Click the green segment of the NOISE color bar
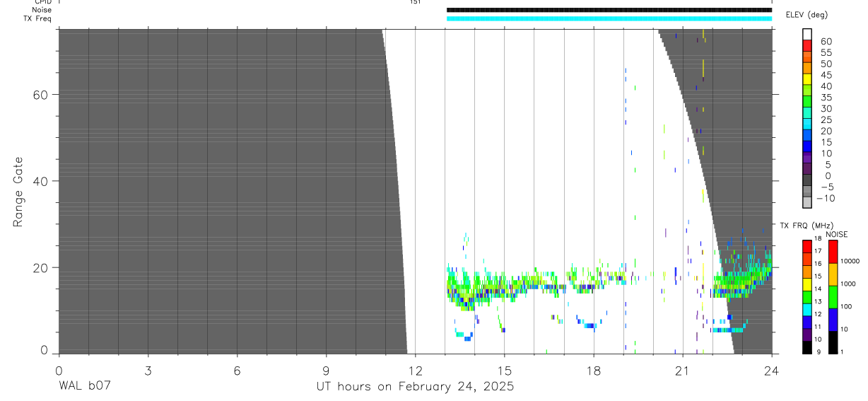868x401 pixels. (833, 296)
